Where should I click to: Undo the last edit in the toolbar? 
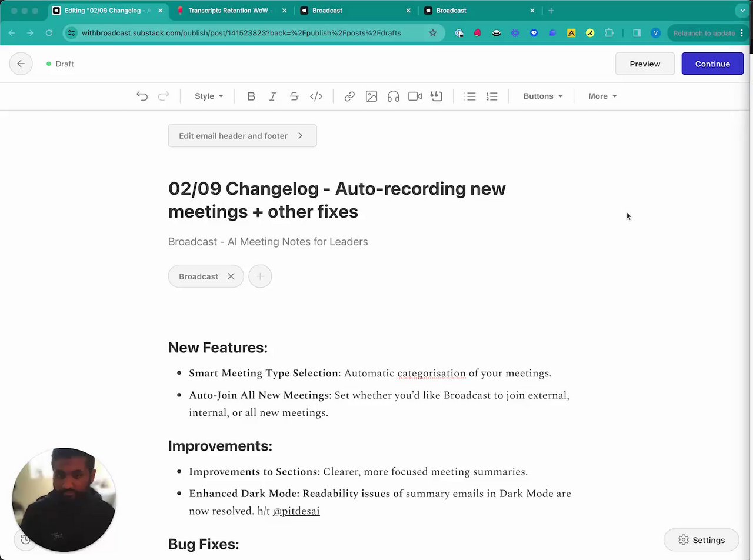(142, 96)
